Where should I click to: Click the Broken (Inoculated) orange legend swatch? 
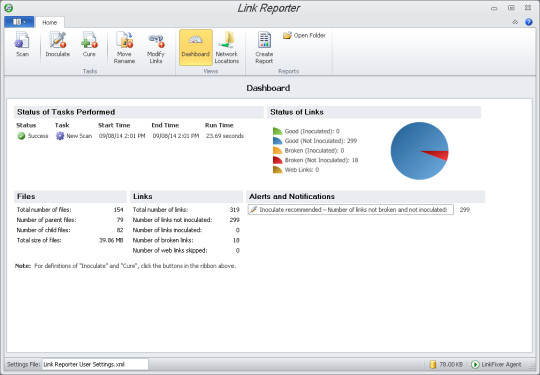(278, 150)
